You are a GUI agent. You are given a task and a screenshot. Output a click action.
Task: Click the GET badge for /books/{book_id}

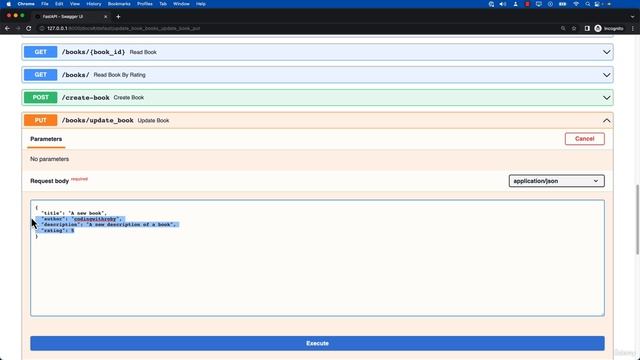click(x=40, y=52)
